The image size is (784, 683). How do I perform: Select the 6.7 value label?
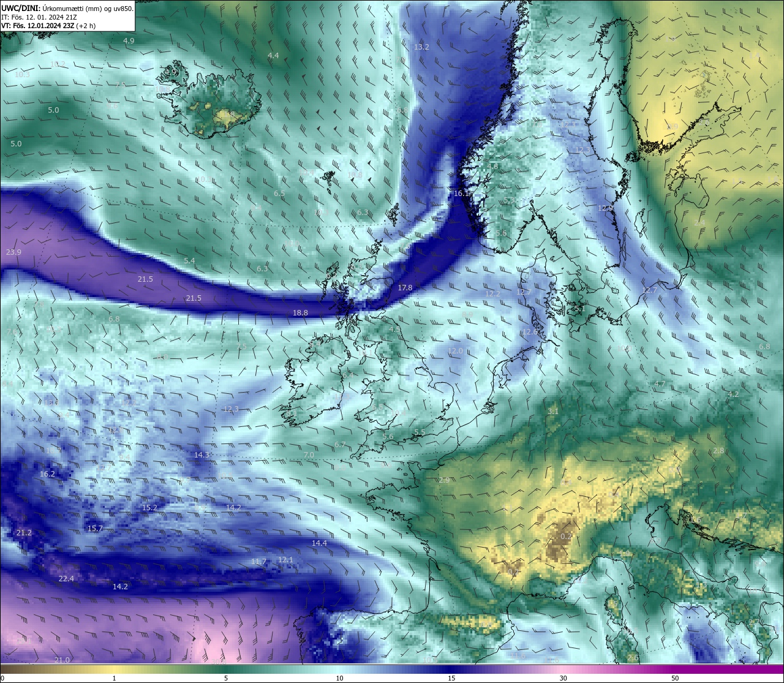tap(340, 444)
